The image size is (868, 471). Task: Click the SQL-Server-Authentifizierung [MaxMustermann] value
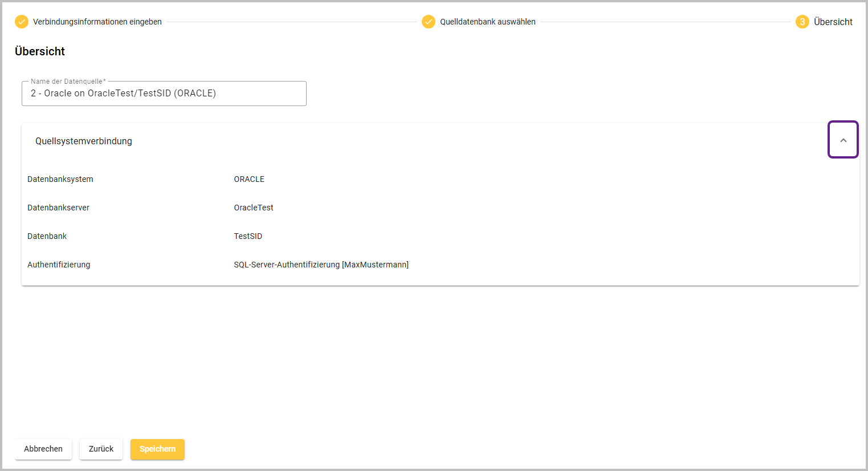[x=321, y=265]
